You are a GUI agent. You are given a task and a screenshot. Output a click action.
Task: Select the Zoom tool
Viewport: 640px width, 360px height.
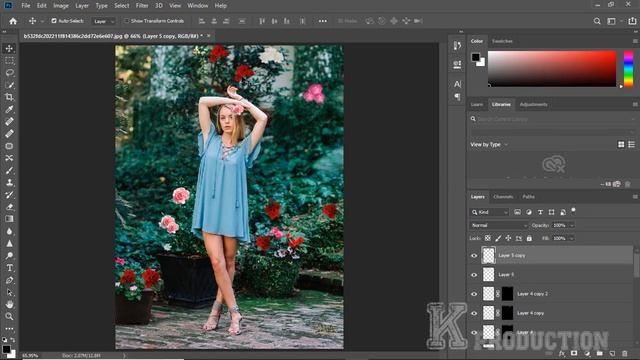[x=9, y=316]
